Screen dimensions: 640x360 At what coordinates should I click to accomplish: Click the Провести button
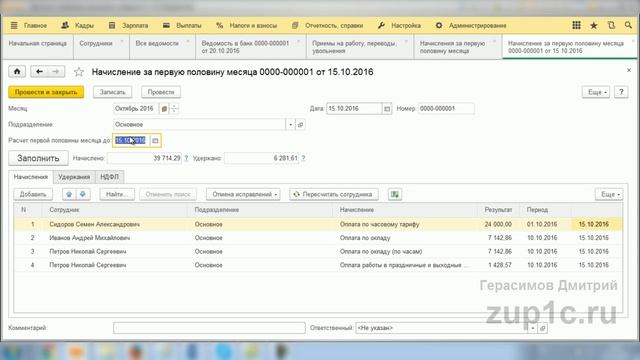161,92
